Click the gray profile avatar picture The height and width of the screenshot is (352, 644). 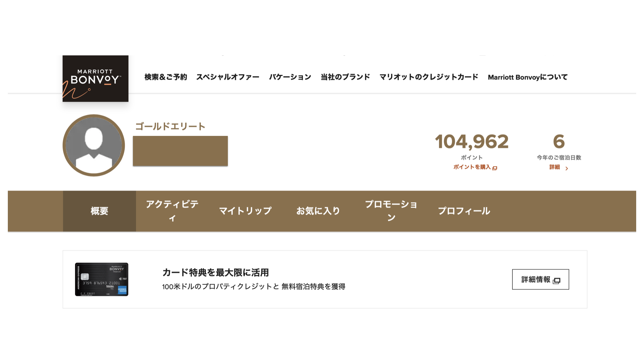(94, 145)
